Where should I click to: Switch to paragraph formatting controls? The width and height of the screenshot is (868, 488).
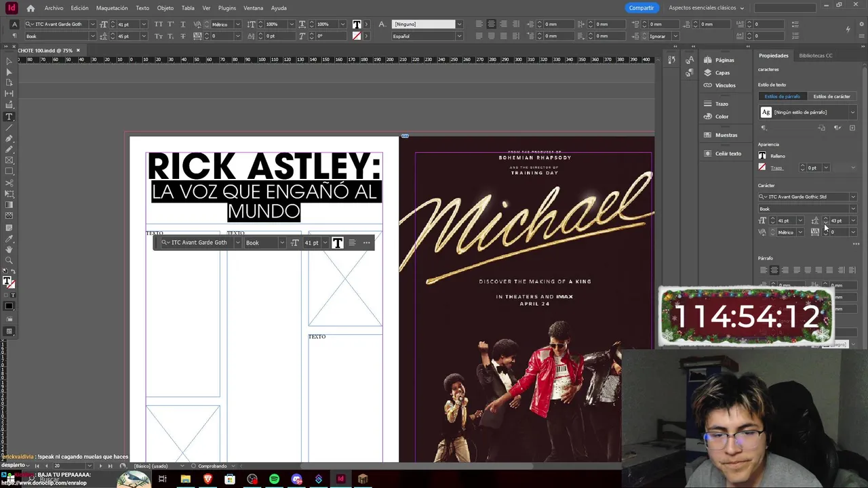(x=15, y=36)
